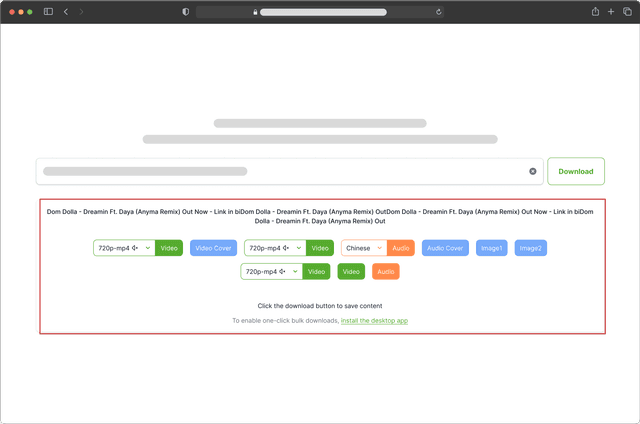Clear the URL input with the x icon

click(x=533, y=172)
